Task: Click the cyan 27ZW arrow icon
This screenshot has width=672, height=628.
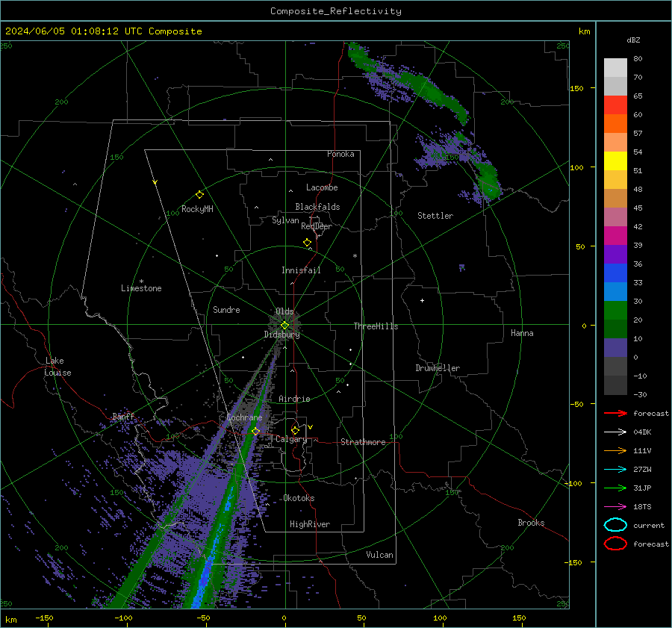Action: [x=615, y=470]
